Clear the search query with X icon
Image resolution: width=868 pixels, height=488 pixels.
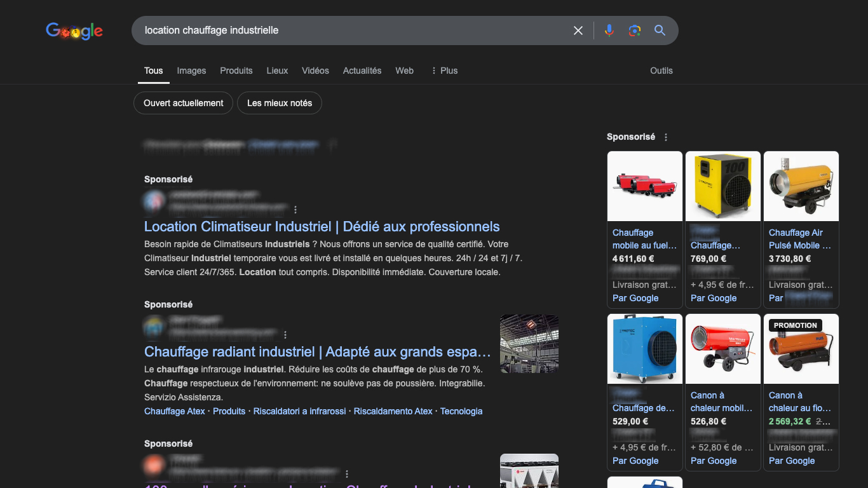coord(578,30)
